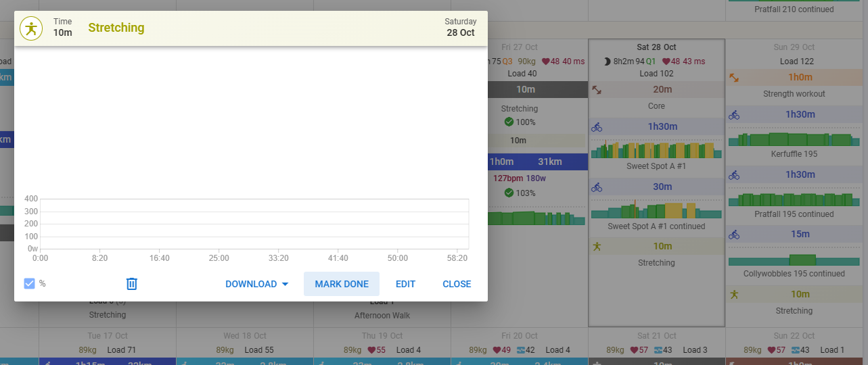This screenshot has height=365, width=868.
Task: Open the Collywobbles 195 continued interval chart
Action: coord(794,259)
